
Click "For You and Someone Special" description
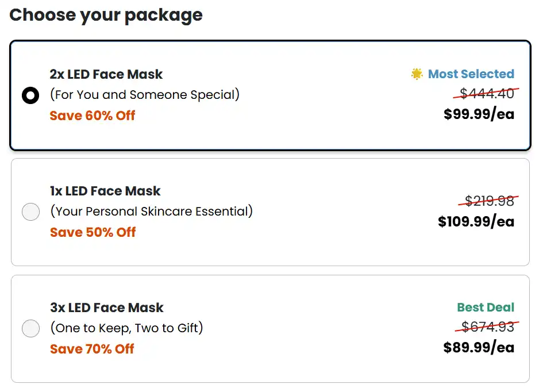(x=144, y=95)
